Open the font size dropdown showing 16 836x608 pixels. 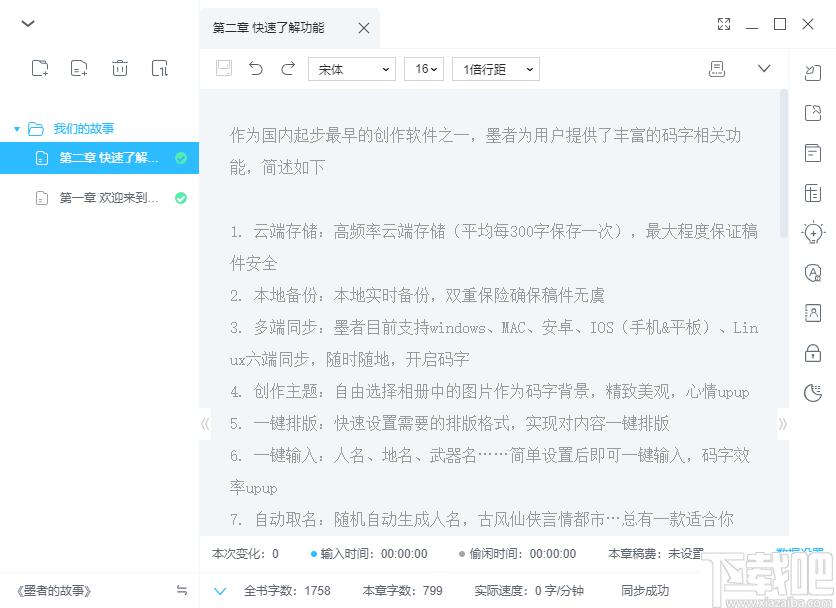(424, 69)
